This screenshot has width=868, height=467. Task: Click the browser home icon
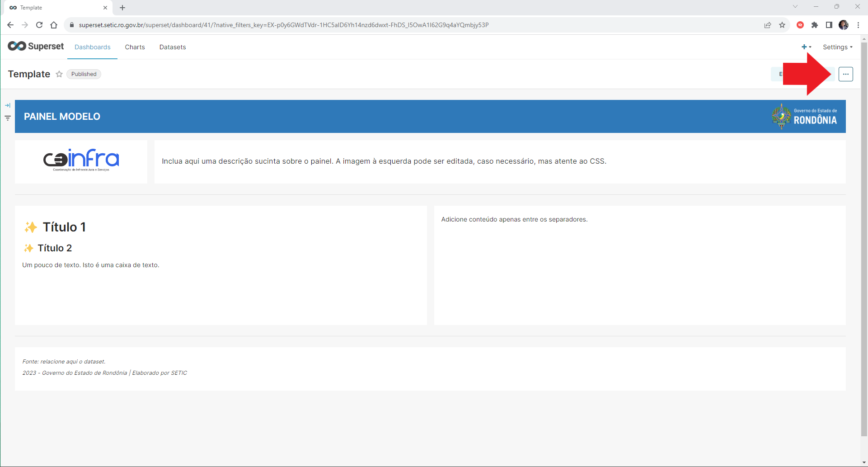click(54, 25)
